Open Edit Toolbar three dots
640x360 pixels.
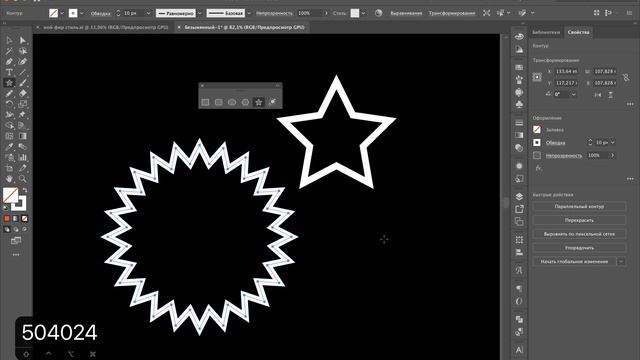(x=16, y=254)
